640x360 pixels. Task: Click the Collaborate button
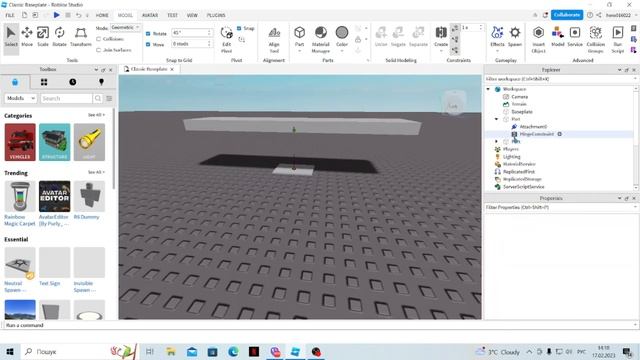coord(567,15)
